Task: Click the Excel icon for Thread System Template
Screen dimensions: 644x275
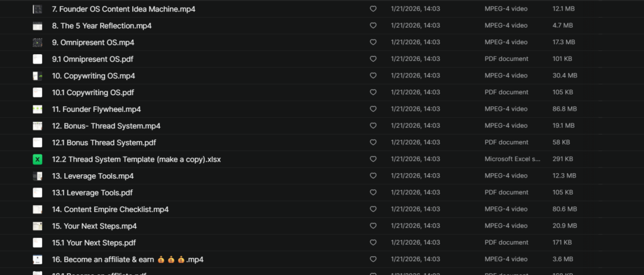Action: point(38,159)
